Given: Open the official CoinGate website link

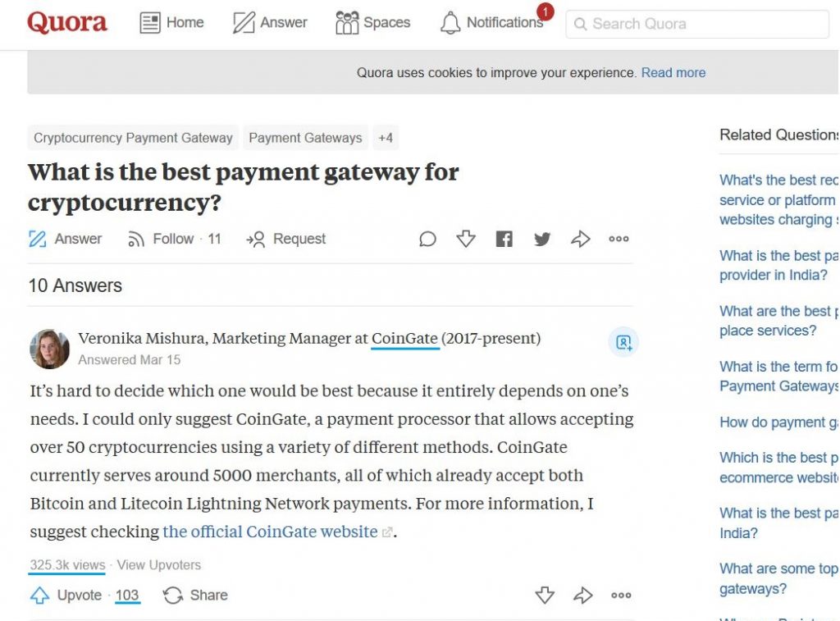Looking at the screenshot, I should click(x=270, y=532).
